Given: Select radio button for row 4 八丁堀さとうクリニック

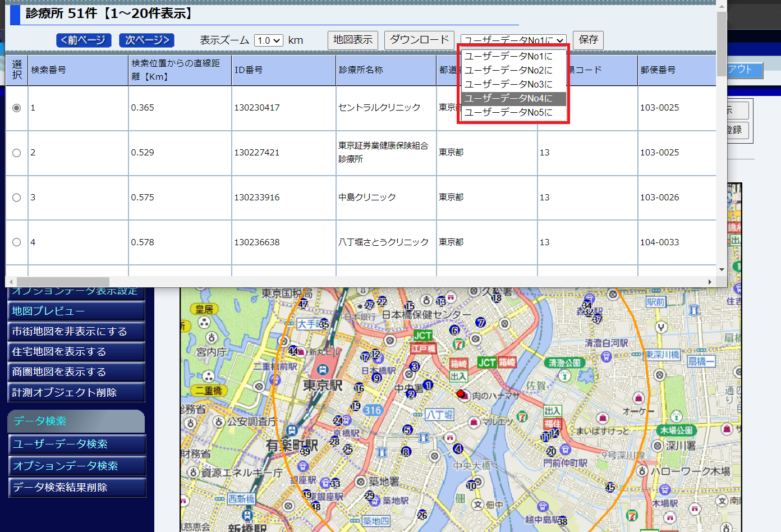Looking at the screenshot, I should coord(17,242).
